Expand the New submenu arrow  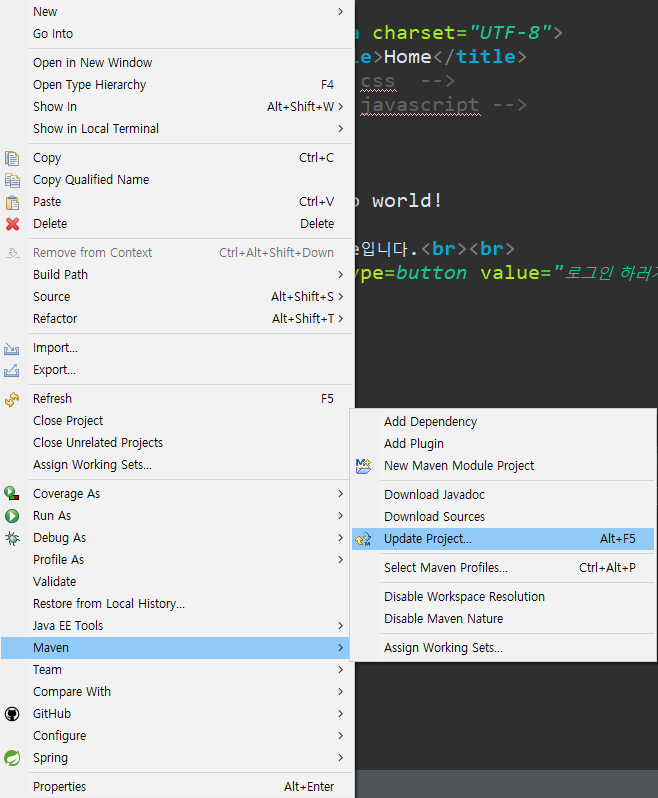click(x=340, y=12)
